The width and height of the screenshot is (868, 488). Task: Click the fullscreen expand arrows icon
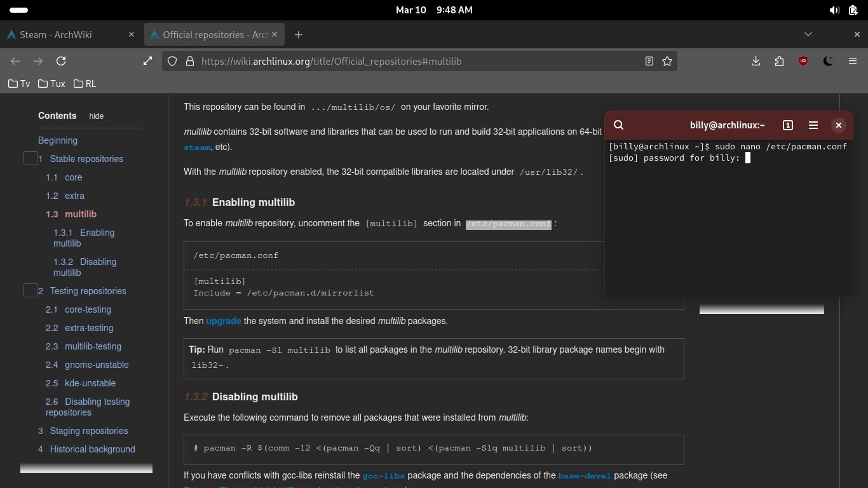click(x=147, y=61)
